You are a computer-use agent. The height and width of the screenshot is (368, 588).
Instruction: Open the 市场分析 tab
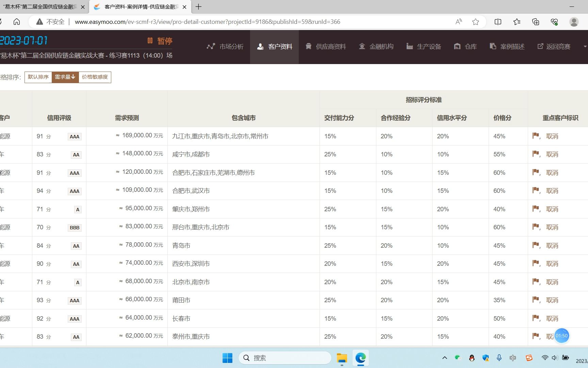point(225,47)
